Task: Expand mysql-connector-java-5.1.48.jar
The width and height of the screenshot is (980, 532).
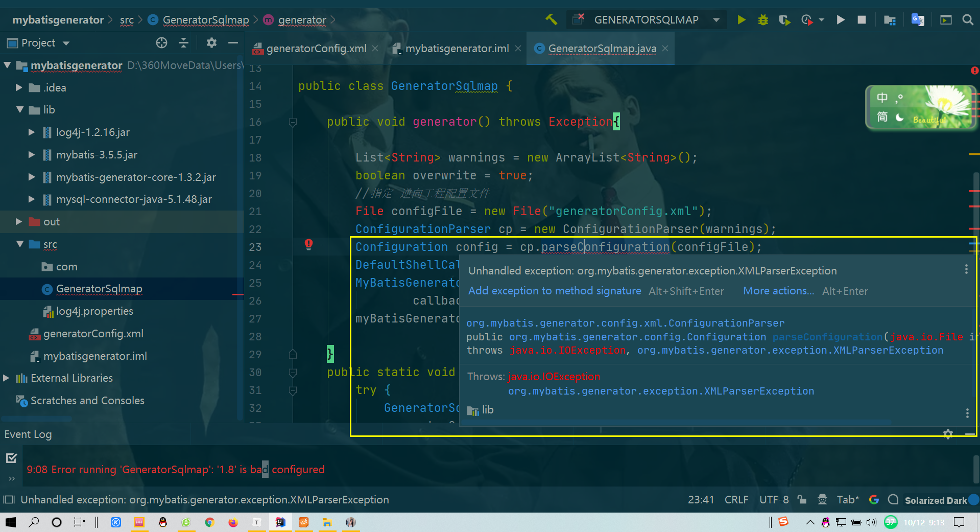Action: [32, 199]
